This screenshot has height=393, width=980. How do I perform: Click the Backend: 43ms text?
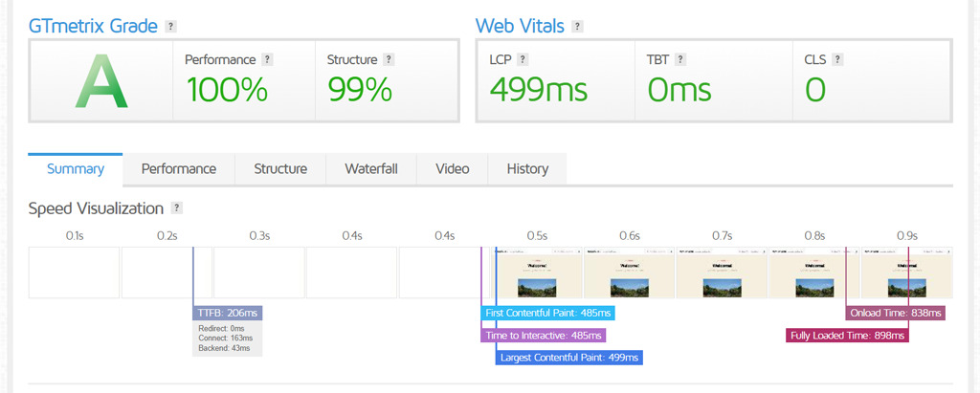[x=224, y=347]
